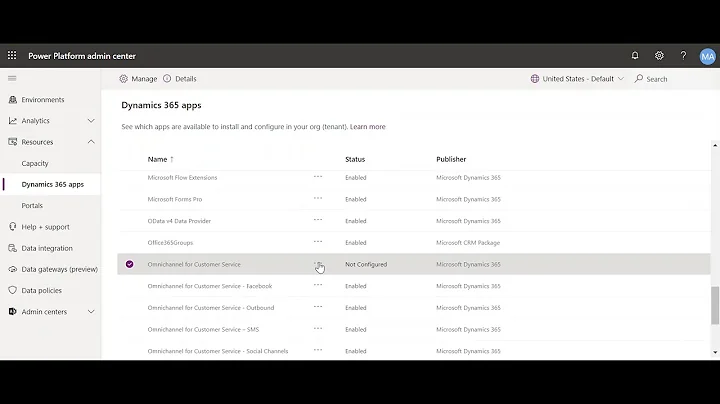Open more options for Microsoft Forms Pro
Viewport: 720px width, 404px height.
[318, 198]
